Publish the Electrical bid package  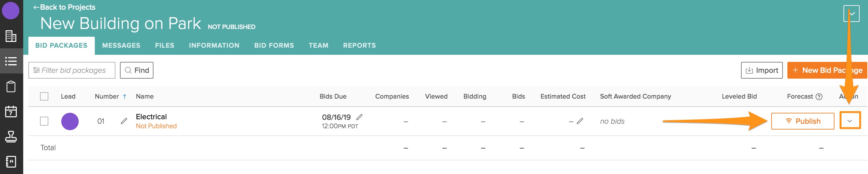(802, 121)
